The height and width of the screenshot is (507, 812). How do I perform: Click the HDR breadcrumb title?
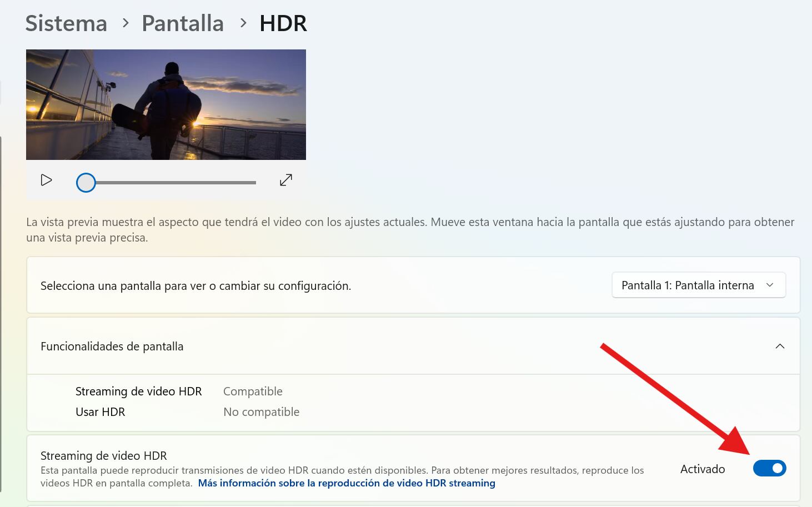pos(283,23)
